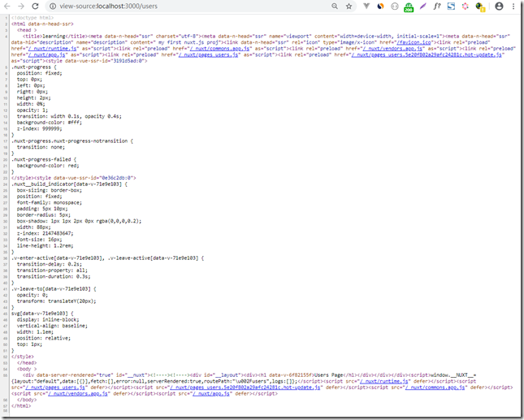Click the .v-leave-to[data-v-71e9e103] selector line

(x=54, y=288)
